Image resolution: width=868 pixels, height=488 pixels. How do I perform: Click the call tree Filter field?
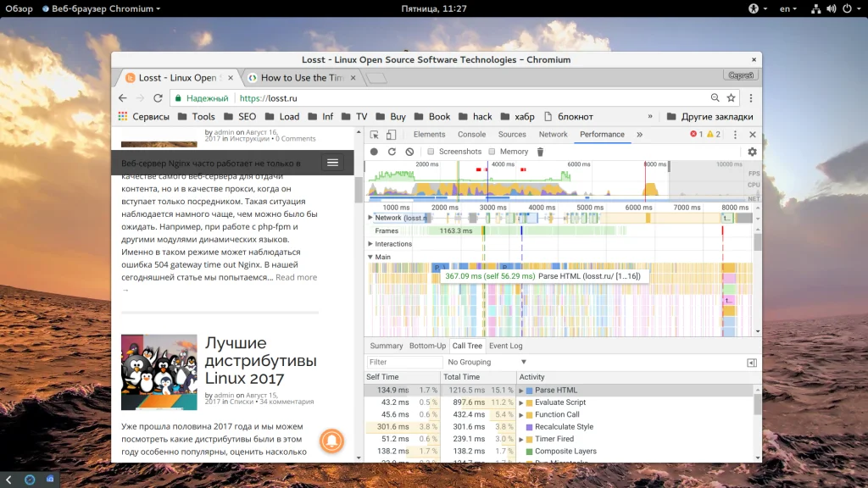point(403,362)
